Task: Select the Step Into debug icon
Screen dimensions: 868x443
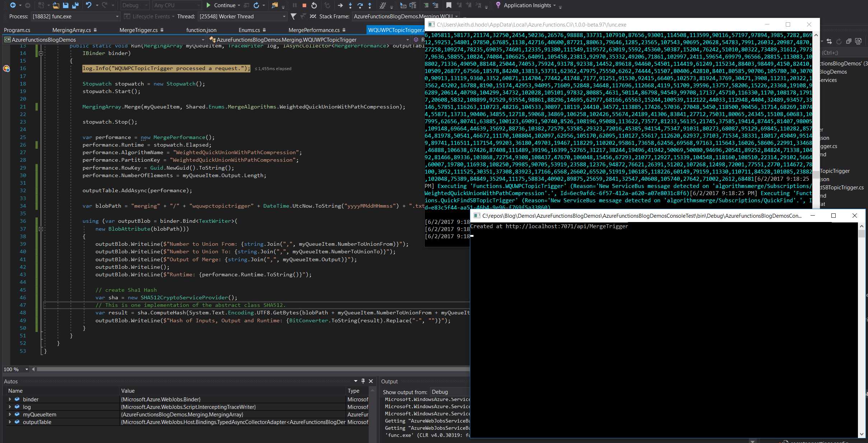Action: pyautogui.click(x=350, y=5)
